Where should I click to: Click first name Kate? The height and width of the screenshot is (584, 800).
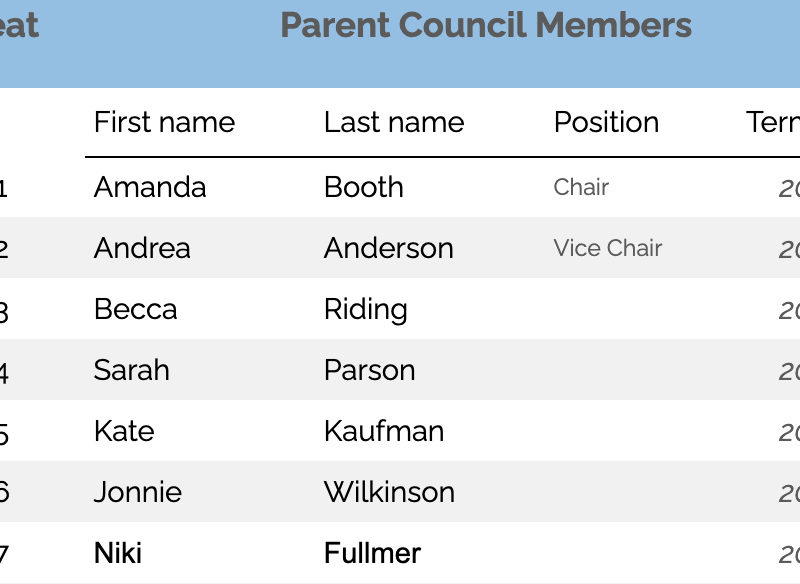[124, 431]
